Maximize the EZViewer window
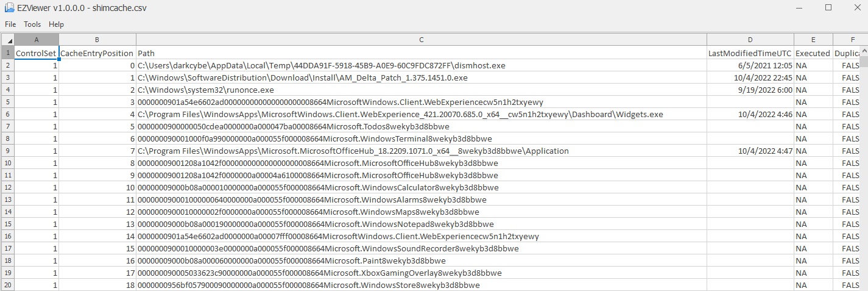 click(828, 8)
